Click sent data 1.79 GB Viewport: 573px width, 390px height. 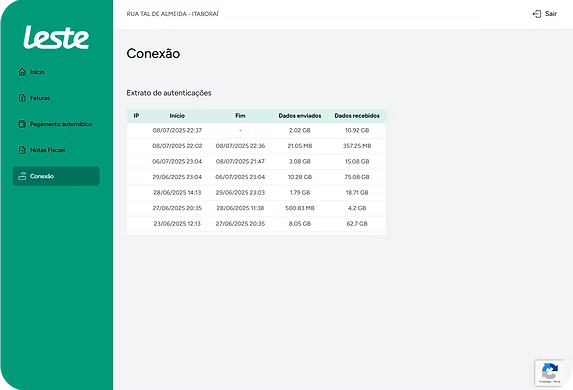pyautogui.click(x=300, y=192)
